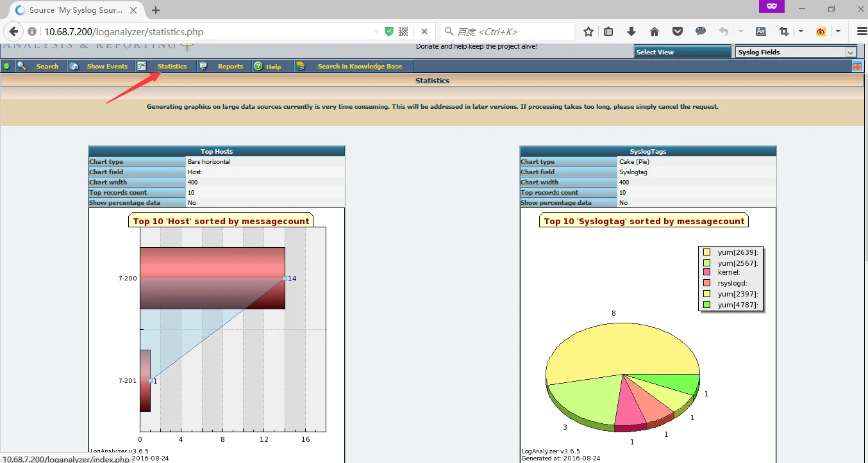Viewport: 868px width, 463px height.
Task: Click the Statistics chart icon
Action: pos(142,66)
